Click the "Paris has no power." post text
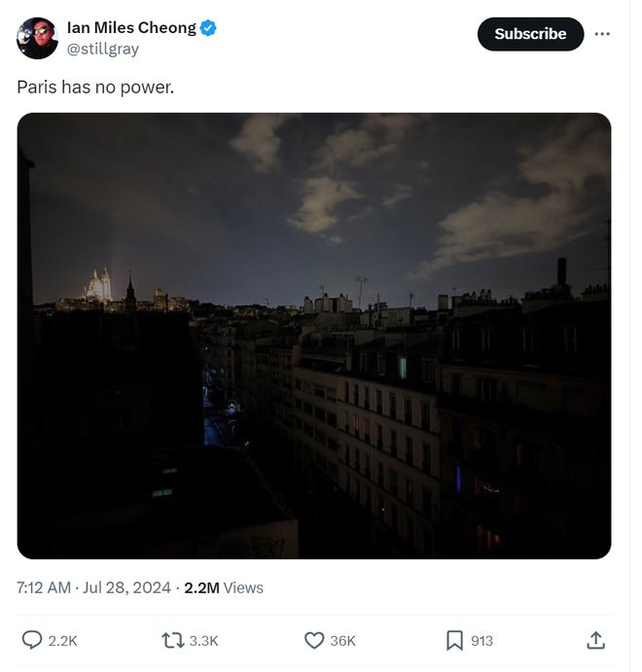Screen dimensions: 642x672 96,87
